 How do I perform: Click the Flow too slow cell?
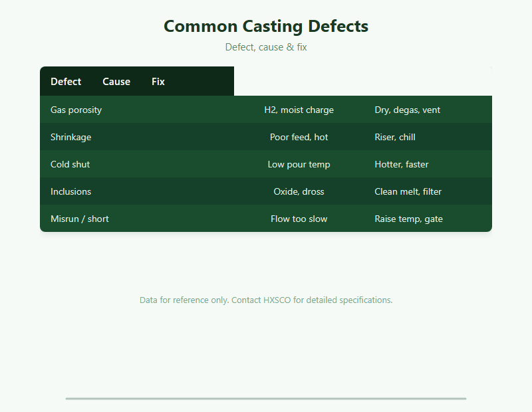point(299,219)
